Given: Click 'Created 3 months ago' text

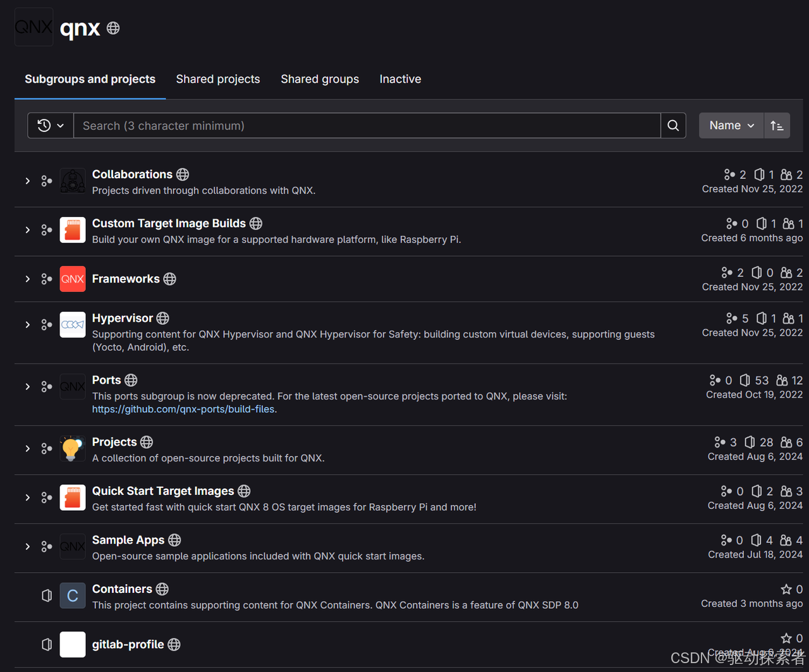Looking at the screenshot, I should 752,604.
